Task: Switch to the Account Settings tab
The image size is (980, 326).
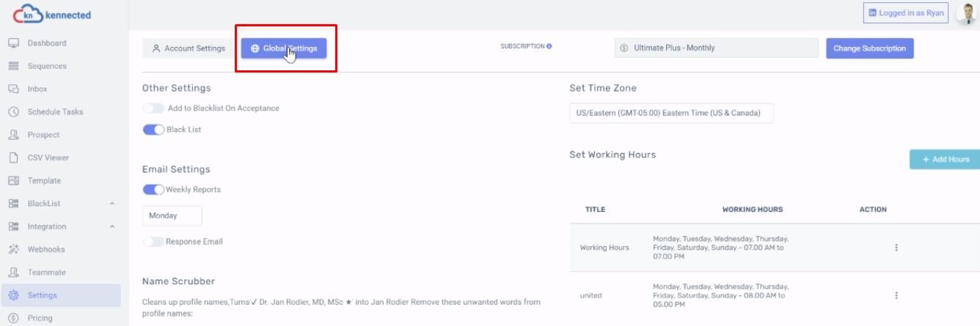Action: pos(189,48)
